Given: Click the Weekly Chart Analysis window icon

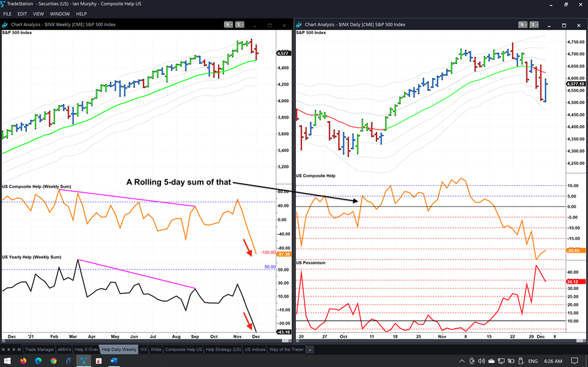Looking at the screenshot, I should pyautogui.click(x=5, y=25).
